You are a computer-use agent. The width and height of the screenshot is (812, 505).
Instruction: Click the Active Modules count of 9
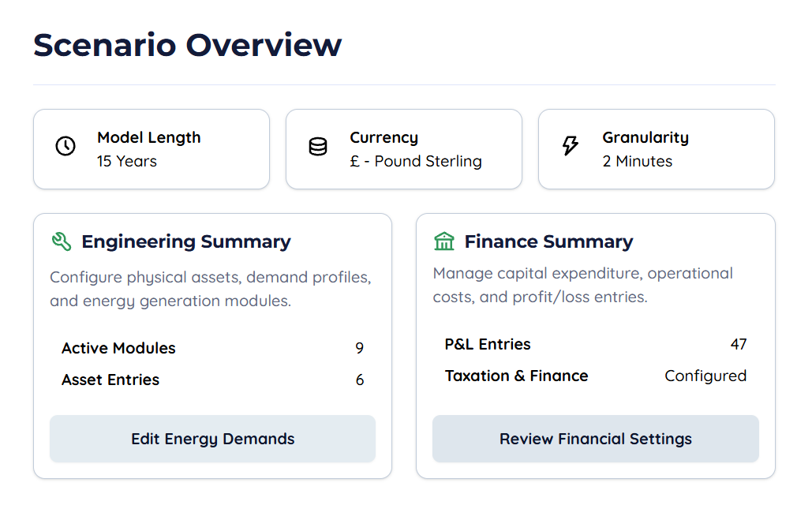click(x=360, y=348)
